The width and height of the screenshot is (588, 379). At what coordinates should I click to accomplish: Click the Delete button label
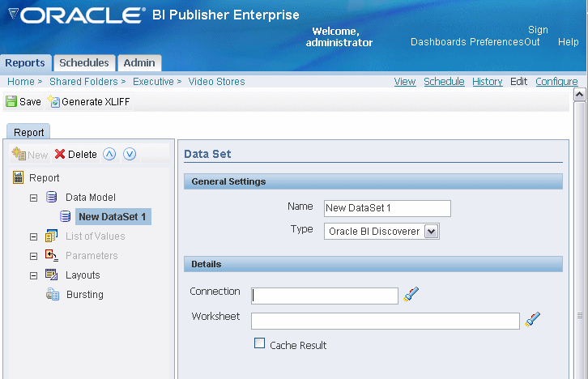tap(82, 154)
